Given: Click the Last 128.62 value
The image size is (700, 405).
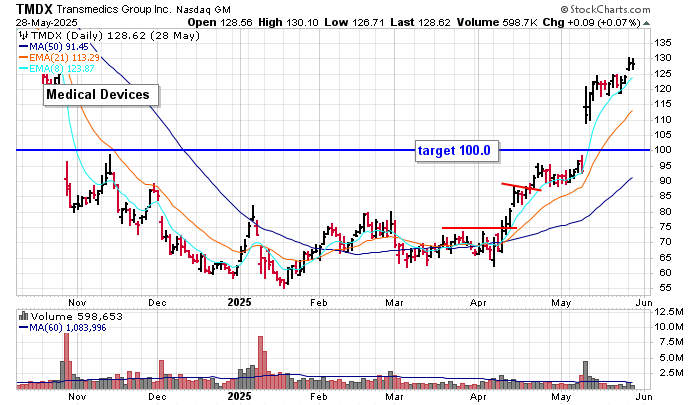Looking at the screenshot, I should [420, 22].
